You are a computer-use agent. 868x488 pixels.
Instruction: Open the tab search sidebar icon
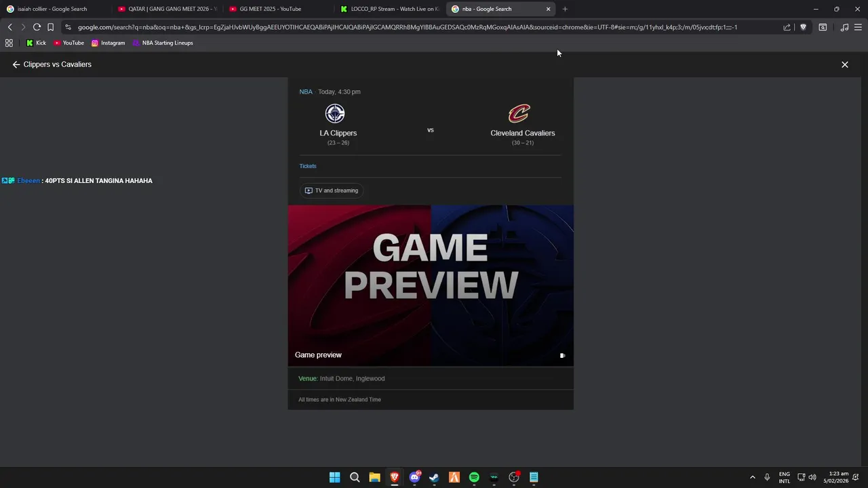tap(823, 27)
